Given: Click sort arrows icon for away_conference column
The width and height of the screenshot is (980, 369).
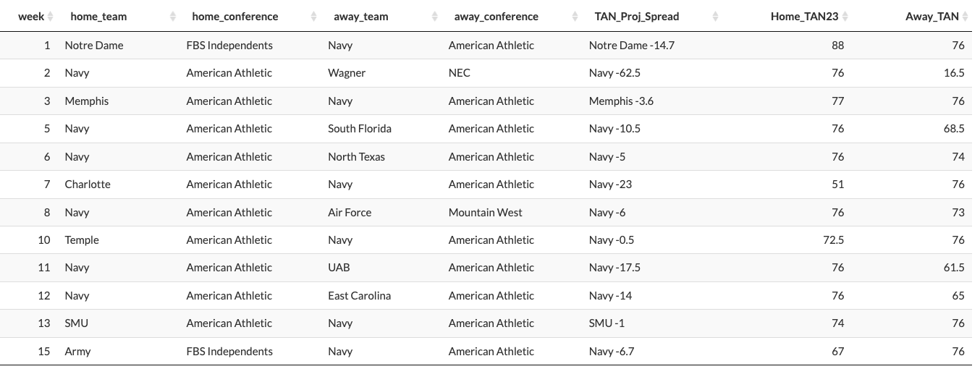Looking at the screenshot, I should (575, 17).
